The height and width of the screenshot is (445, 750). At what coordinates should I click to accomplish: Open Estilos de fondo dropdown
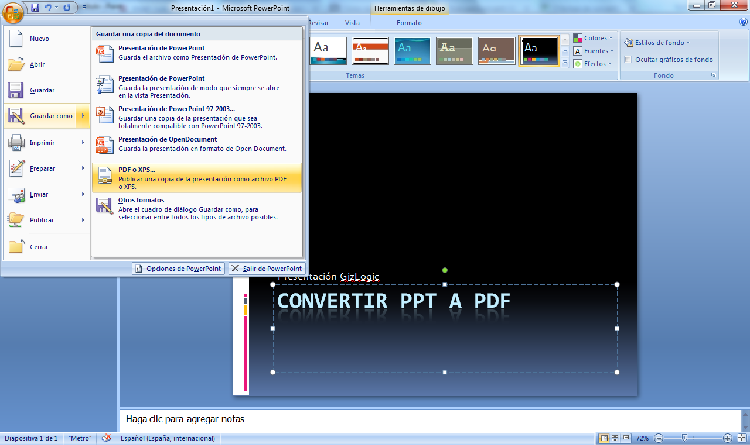(657, 43)
